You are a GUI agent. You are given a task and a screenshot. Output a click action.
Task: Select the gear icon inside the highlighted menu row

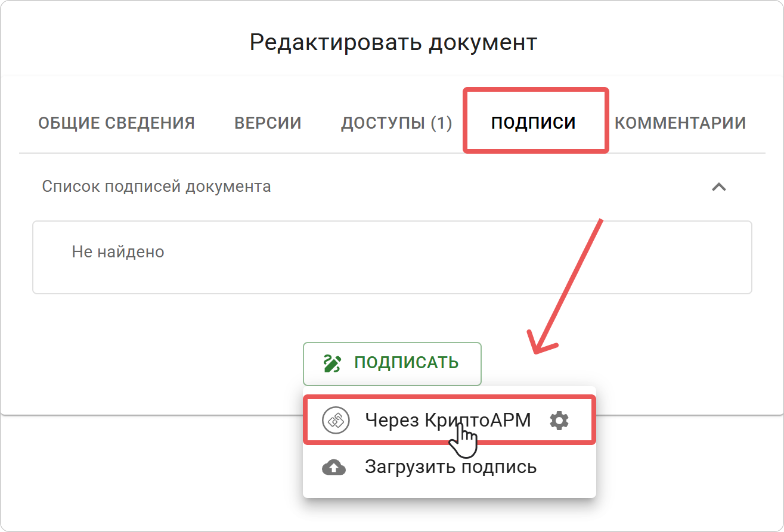[559, 419]
